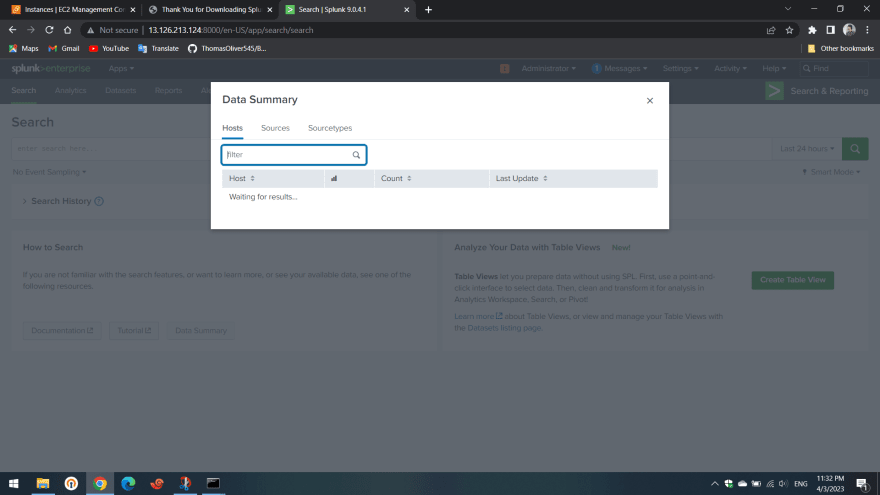This screenshot has width=880, height=495.
Task: Sort by Host column
Action: coord(242,178)
